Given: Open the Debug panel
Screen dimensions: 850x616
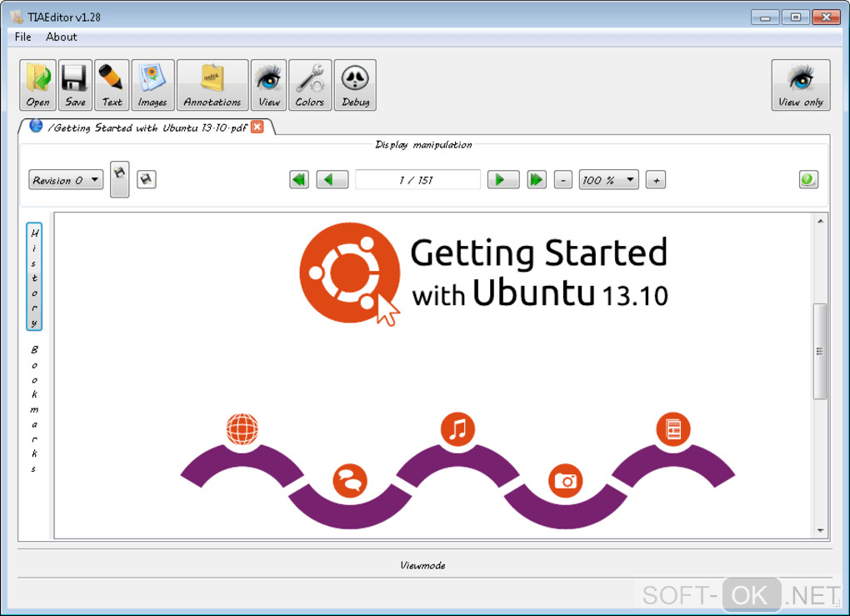Looking at the screenshot, I should point(355,85).
